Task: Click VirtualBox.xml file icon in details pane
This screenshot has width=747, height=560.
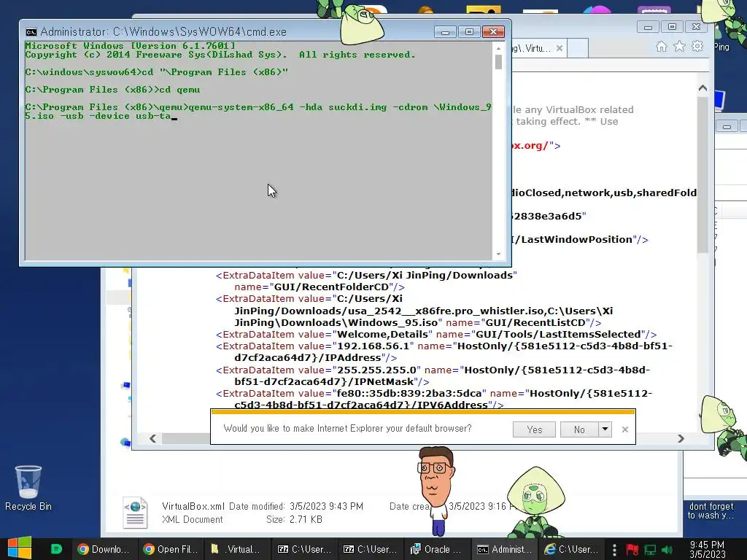Action: pyautogui.click(x=135, y=513)
